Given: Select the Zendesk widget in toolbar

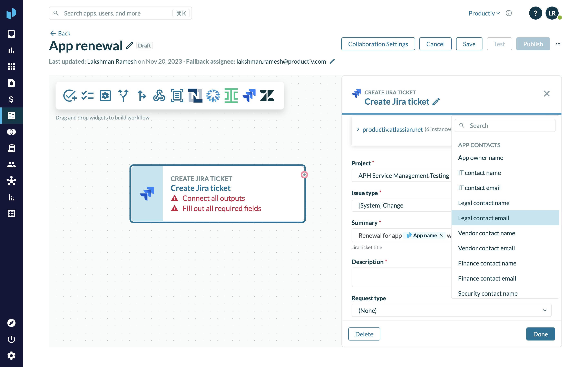Looking at the screenshot, I should (x=267, y=95).
